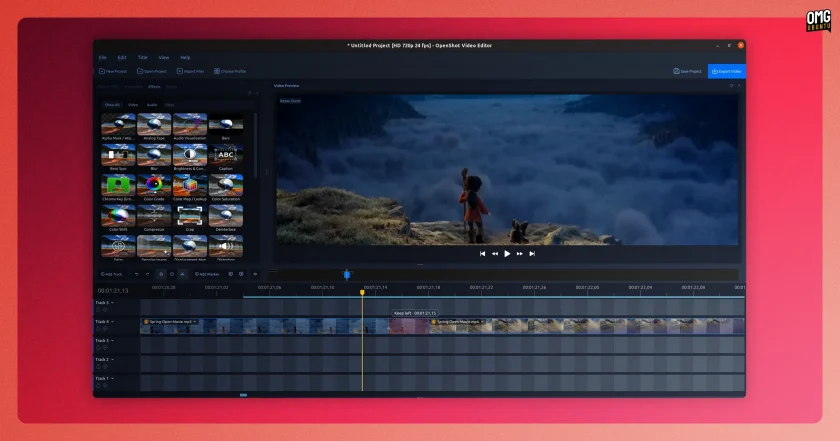Select the Color Grade effect
Image resolution: width=840 pixels, height=441 pixels.
pos(154,185)
